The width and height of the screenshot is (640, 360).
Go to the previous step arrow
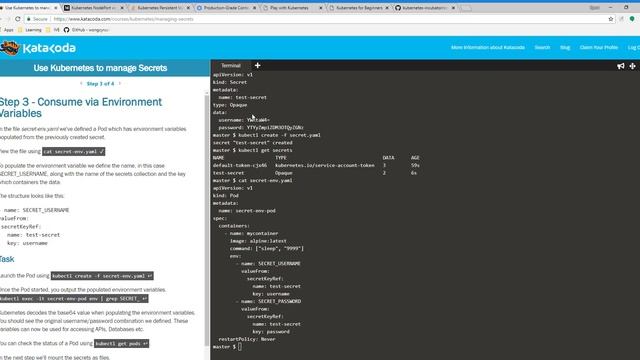[x=81, y=84]
